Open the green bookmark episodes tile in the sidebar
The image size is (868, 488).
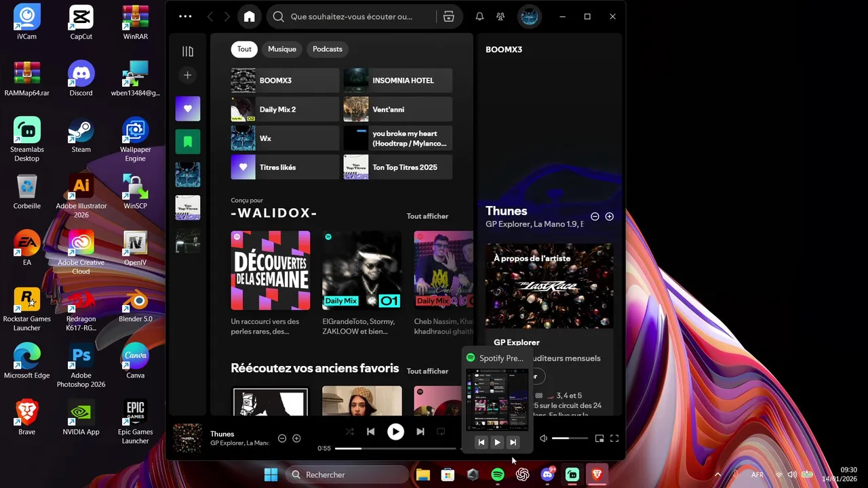point(188,142)
